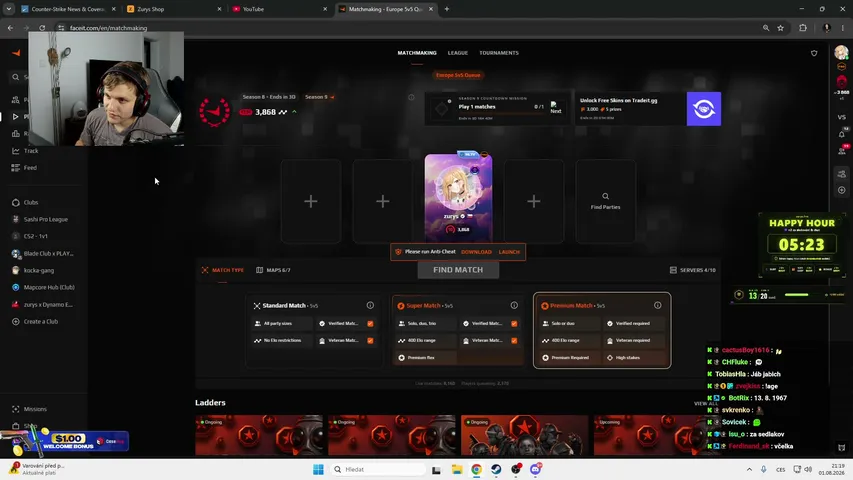Add player in the first empty party slot
This screenshot has width=853, height=480.
pos(311,201)
